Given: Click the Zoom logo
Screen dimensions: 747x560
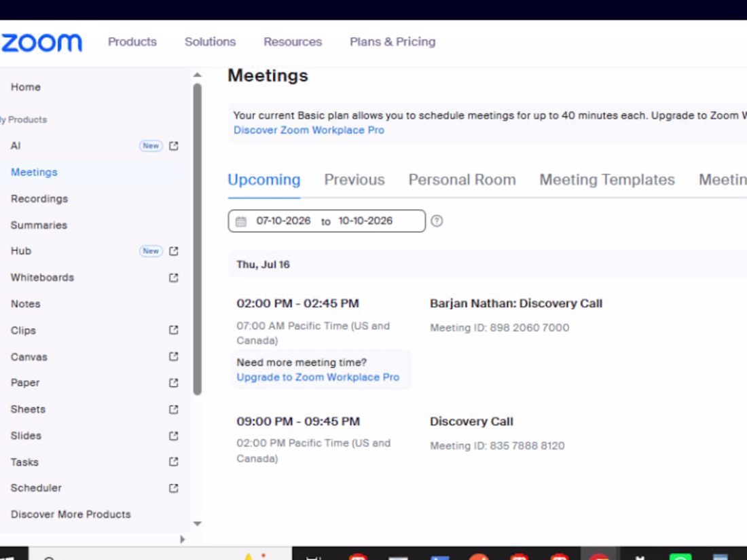Looking at the screenshot, I should 41,42.
